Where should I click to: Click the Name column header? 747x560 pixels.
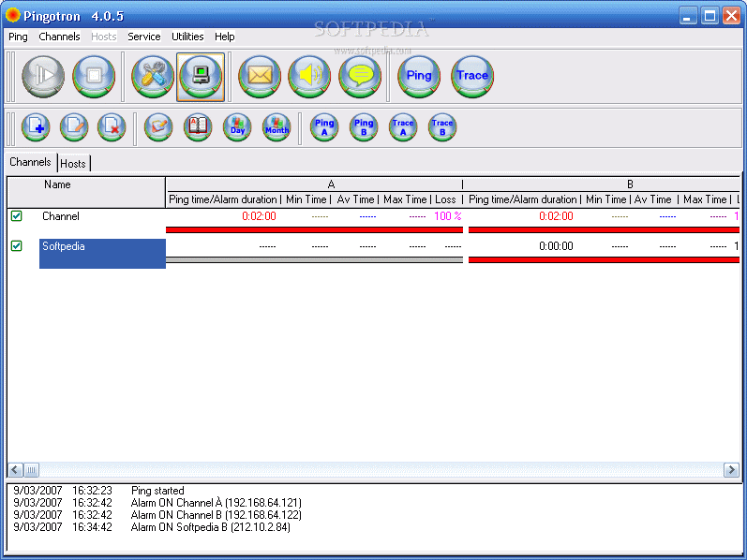coord(86,192)
